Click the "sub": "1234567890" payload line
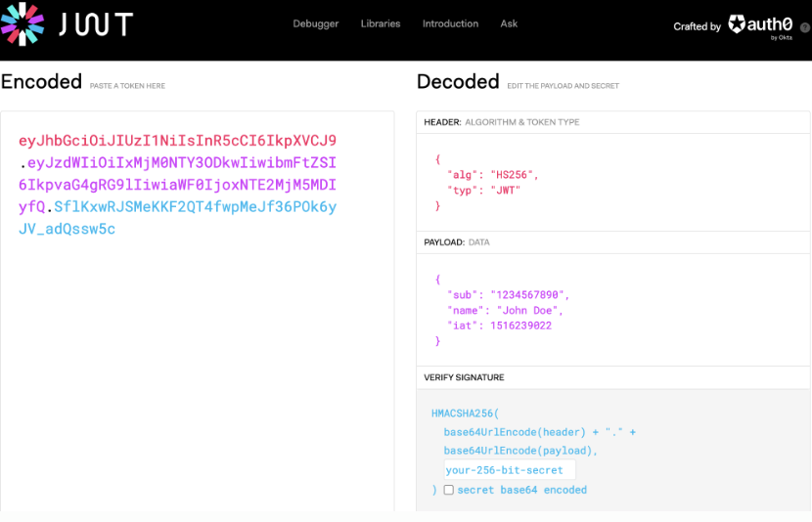The width and height of the screenshot is (812, 522). pyautogui.click(x=508, y=295)
